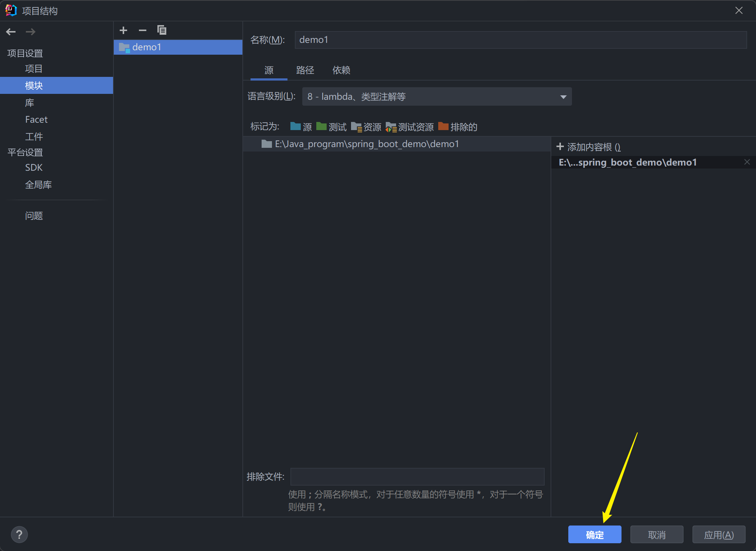Mark folder as Resources (资源)
The width and height of the screenshot is (756, 551).
pyautogui.click(x=366, y=127)
